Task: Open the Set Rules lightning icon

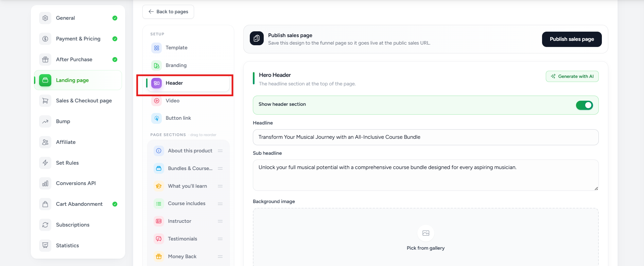Action: click(x=45, y=163)
